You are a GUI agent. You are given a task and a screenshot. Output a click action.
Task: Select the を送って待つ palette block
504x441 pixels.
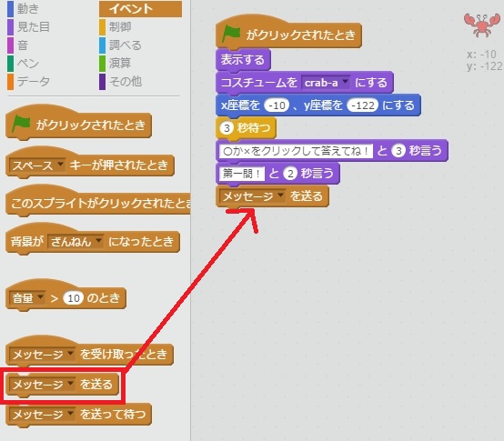78,415
